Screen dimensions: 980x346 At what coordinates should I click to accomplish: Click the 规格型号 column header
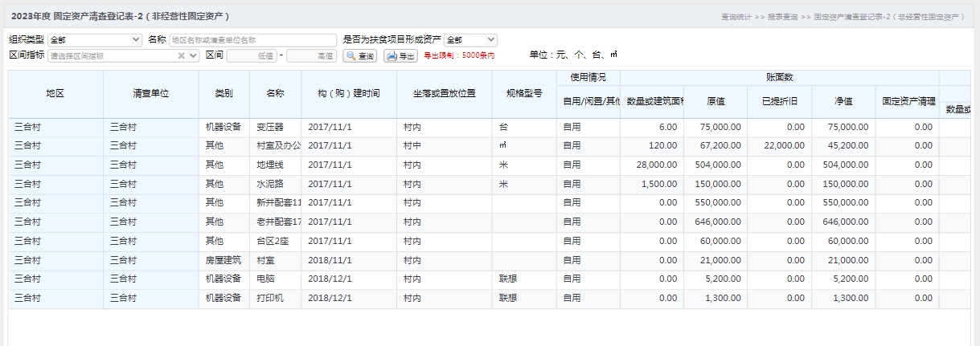pos(524,94)
